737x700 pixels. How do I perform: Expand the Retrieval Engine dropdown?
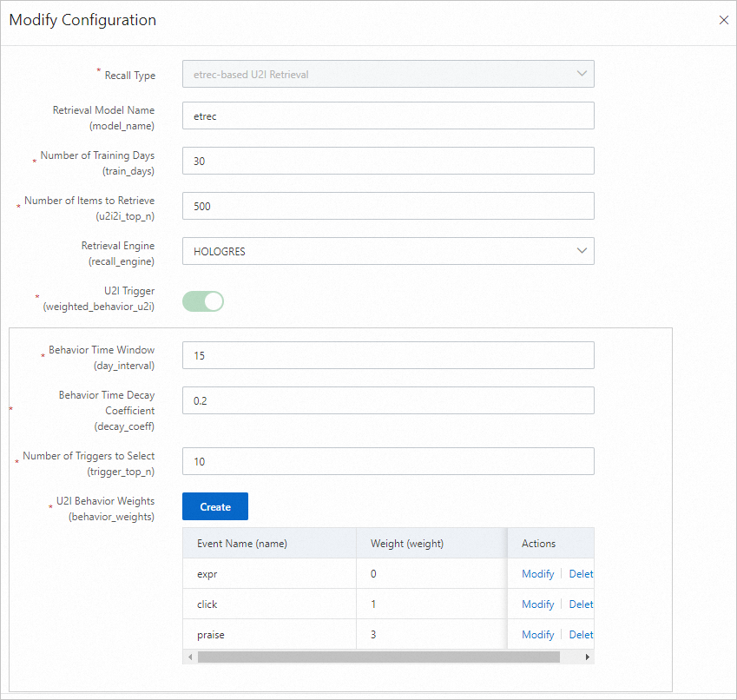388,251
